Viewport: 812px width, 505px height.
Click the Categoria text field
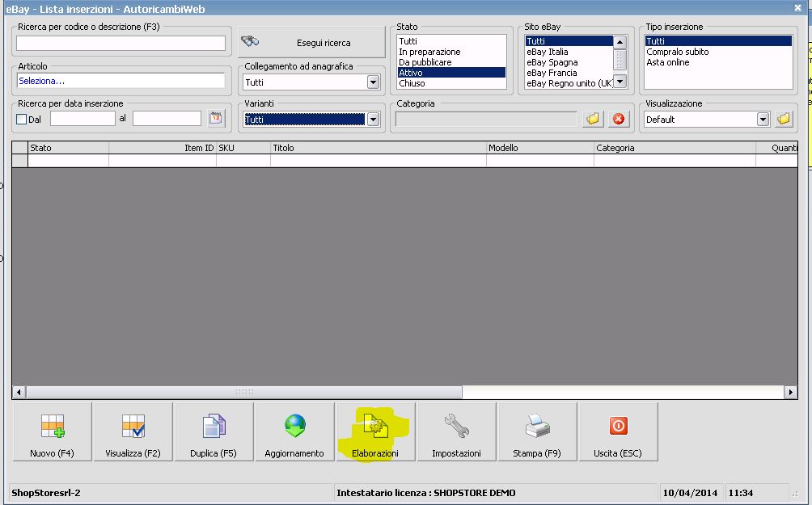[486, 119]
